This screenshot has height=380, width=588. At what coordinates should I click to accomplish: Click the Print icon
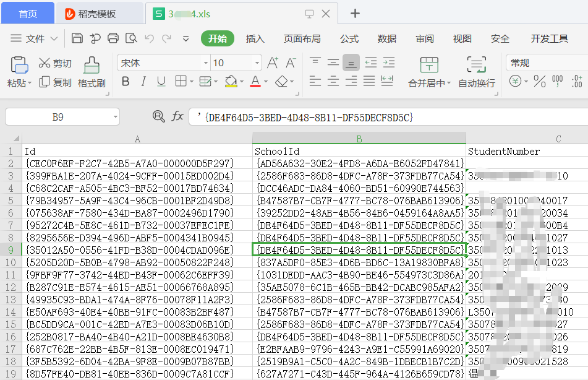(x=113, y=38)
